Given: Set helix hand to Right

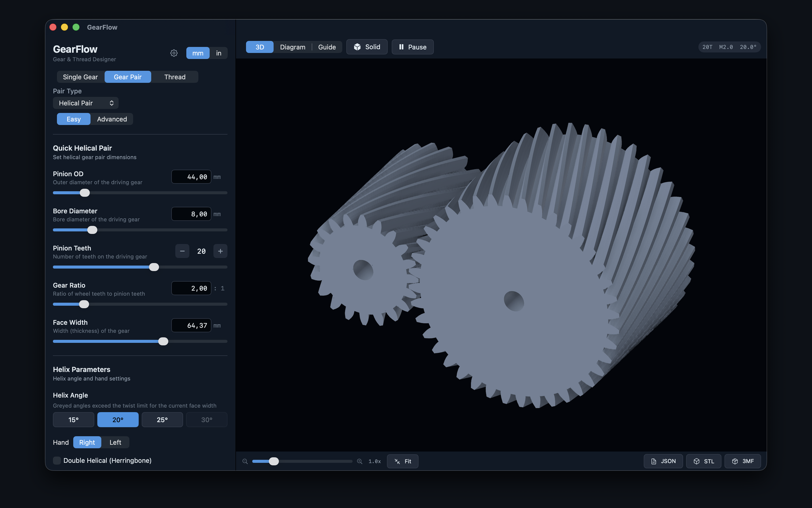Looking at the screenshot, I should click(87, 442).
